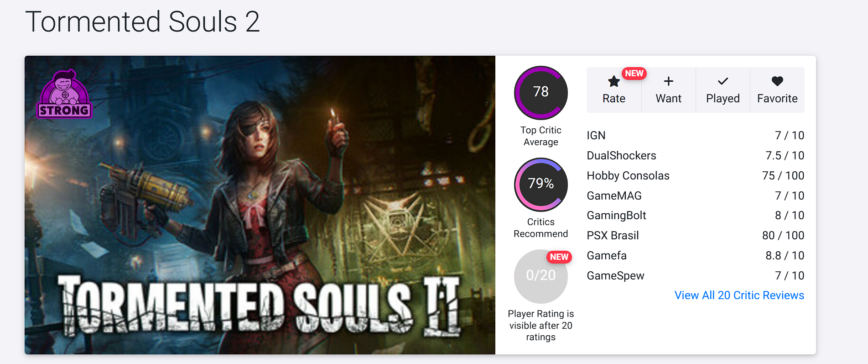
Task: Click the 78 Top Critic Average circle
Action: (541, 92)
